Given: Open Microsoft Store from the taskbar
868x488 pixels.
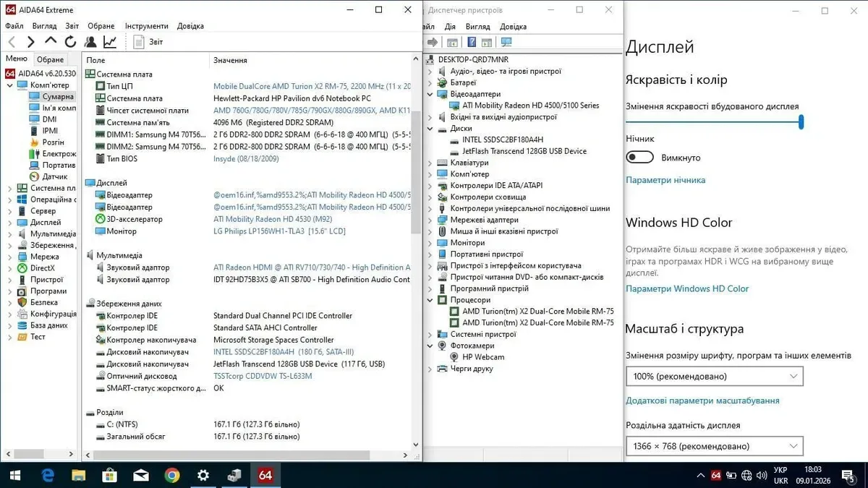Looking at the screenshot, I should [x=110, y=475].
